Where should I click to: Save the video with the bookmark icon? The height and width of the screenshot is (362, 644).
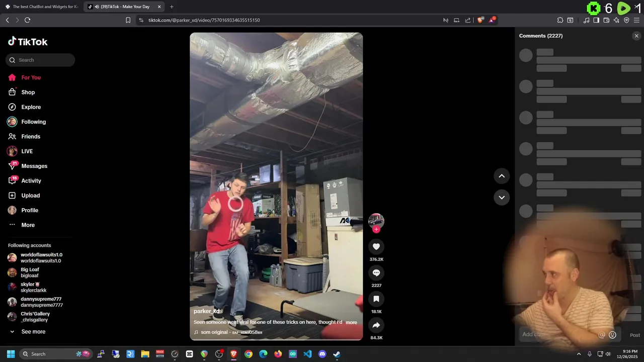[x=376, y=299]
